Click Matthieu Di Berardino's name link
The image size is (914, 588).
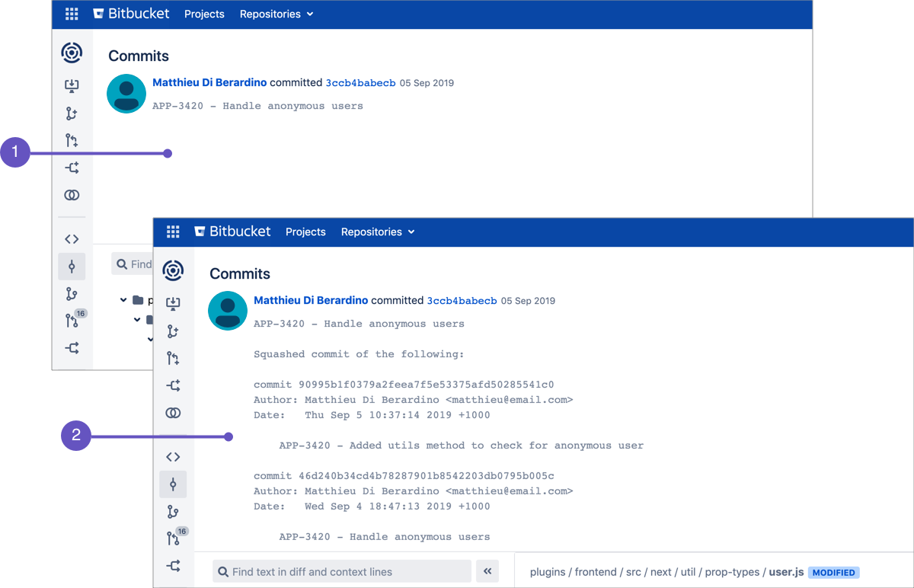310,300
